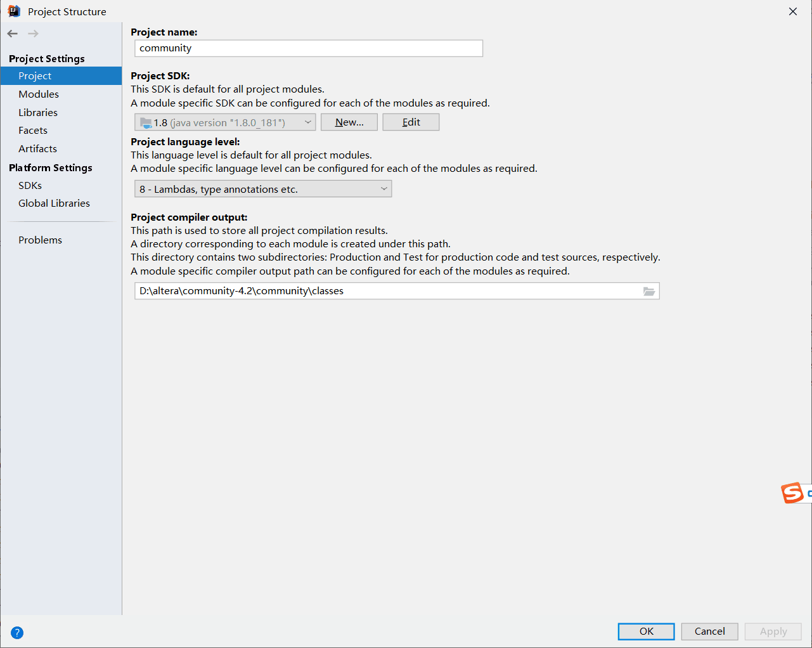Click the 'Project SDK:' label

click(x=160, y=75)
